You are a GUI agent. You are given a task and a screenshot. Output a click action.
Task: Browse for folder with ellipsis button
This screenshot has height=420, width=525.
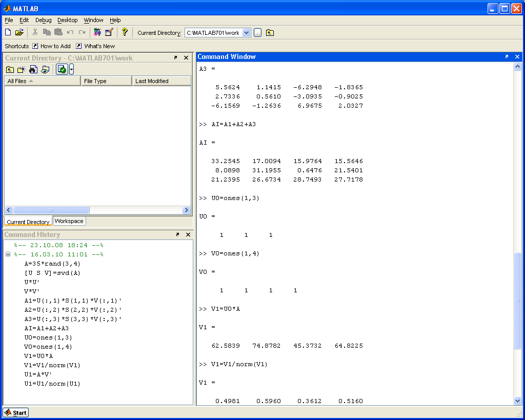(257, 33)
